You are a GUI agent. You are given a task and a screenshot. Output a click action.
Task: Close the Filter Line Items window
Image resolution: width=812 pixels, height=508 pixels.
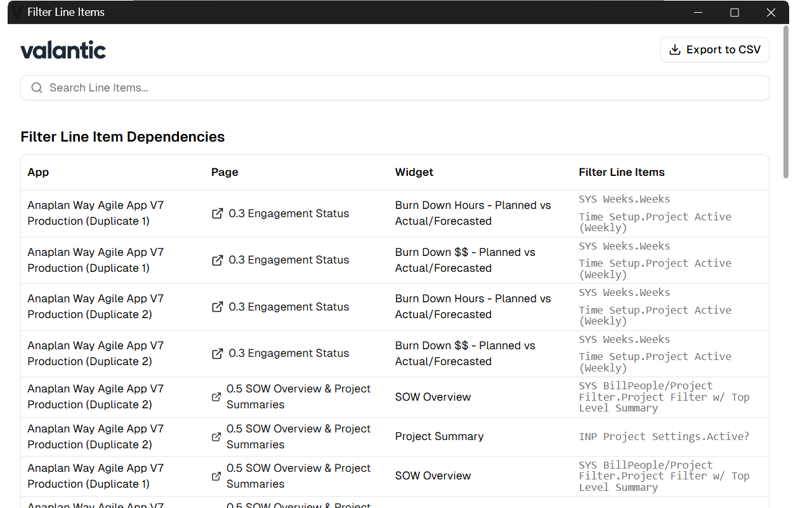(771, 12)
